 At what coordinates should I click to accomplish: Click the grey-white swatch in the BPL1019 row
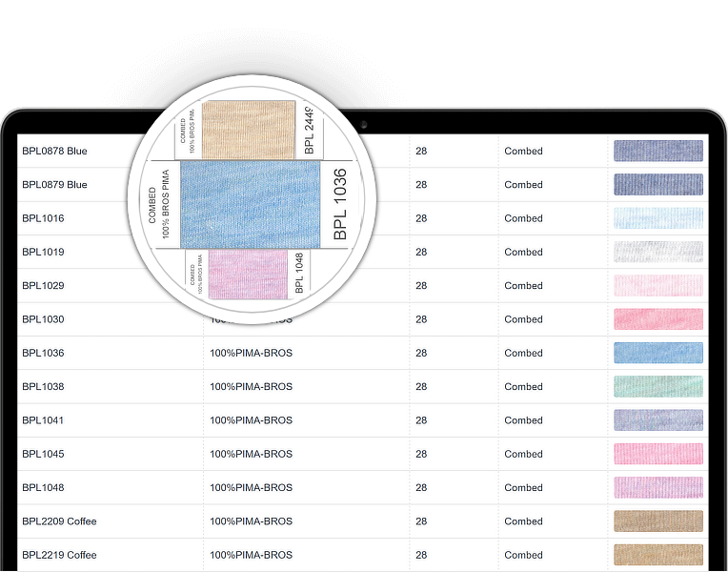(657, 252)
